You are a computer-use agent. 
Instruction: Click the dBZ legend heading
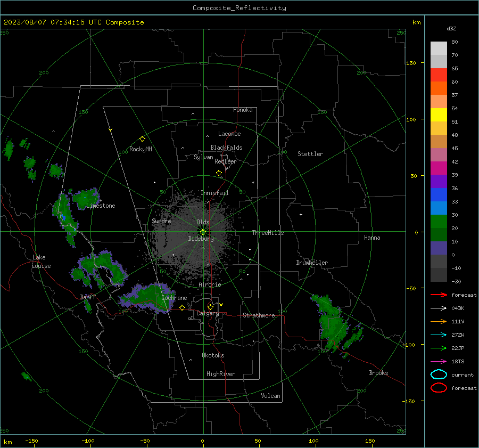[x=451, y=28]
